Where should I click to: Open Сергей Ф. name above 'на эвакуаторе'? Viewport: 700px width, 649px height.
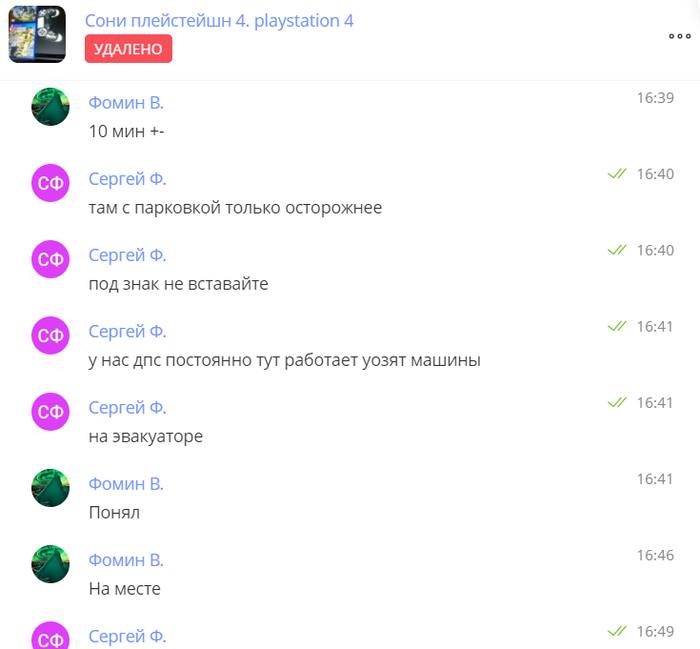127,408
